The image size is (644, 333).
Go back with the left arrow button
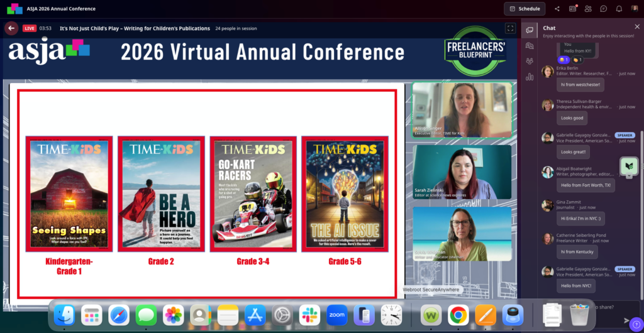pyautogui.click(x=11, y=28)
